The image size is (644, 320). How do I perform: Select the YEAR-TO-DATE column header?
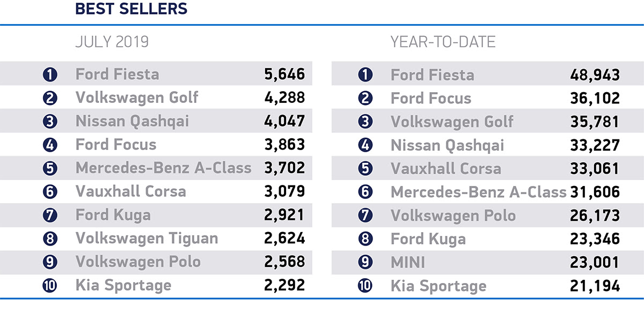tap(443, 42)
